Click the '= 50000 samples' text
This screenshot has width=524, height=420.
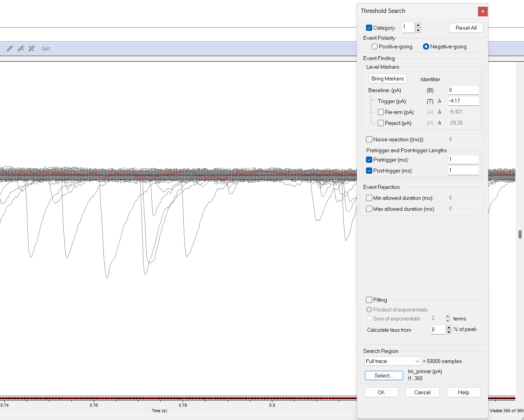pos(442,361)
